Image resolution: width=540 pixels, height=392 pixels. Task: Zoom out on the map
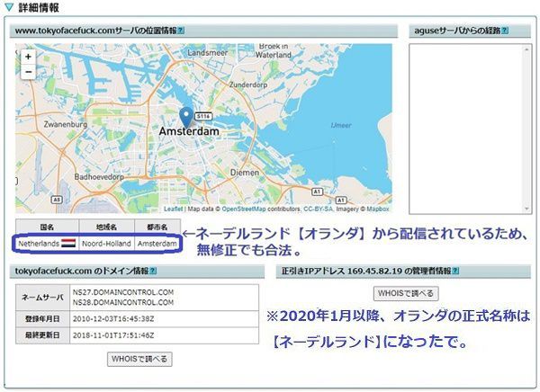tap(28, 72)
